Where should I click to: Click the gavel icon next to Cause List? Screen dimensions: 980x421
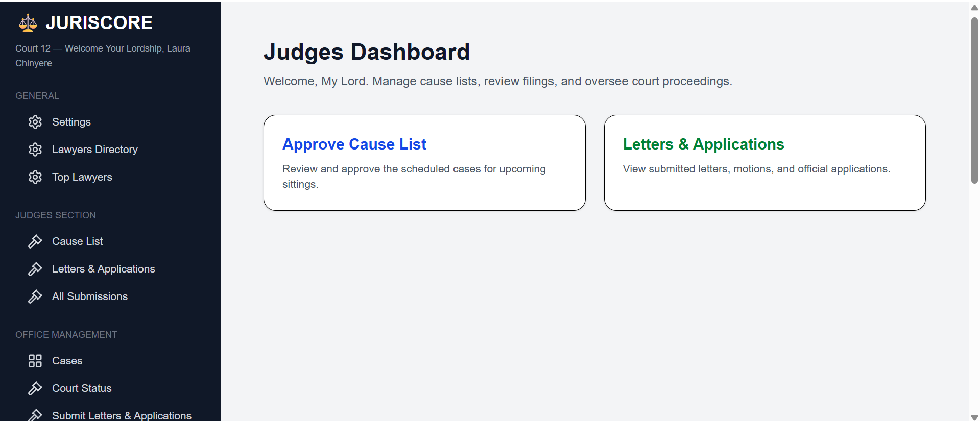35,241
